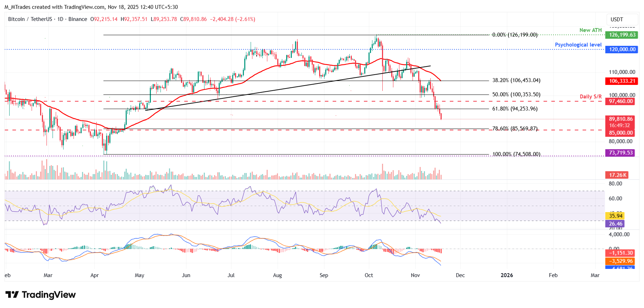
Task: Select the 61.80% Fibonacci level label
Action: [515, 109]
